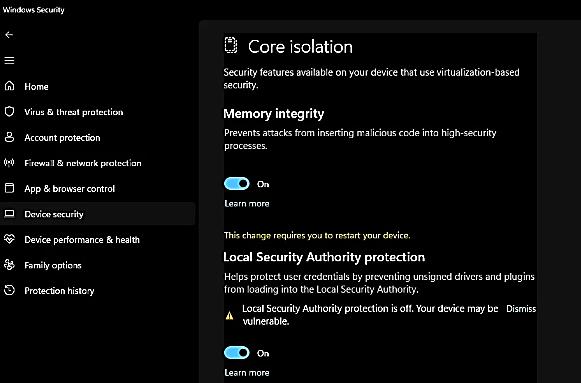
Task: Disable the Local Security Authority protection toggle
Action: tap(237, 353)
